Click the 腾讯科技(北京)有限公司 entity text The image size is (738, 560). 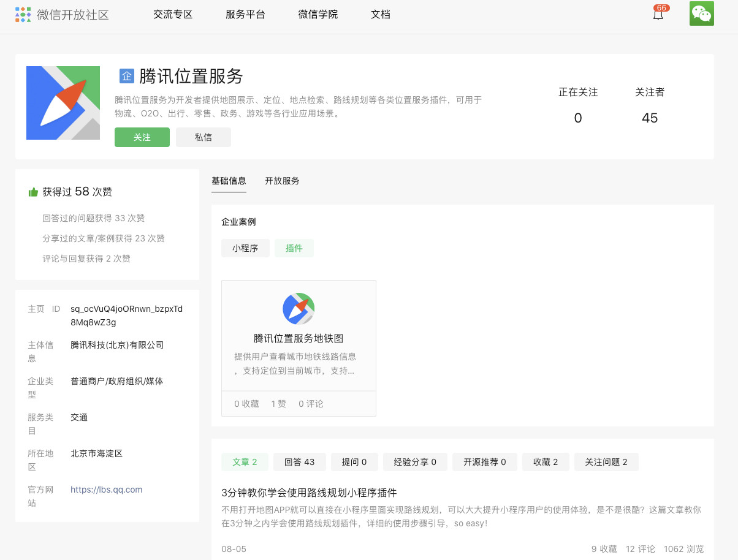(x=117, y=345)
